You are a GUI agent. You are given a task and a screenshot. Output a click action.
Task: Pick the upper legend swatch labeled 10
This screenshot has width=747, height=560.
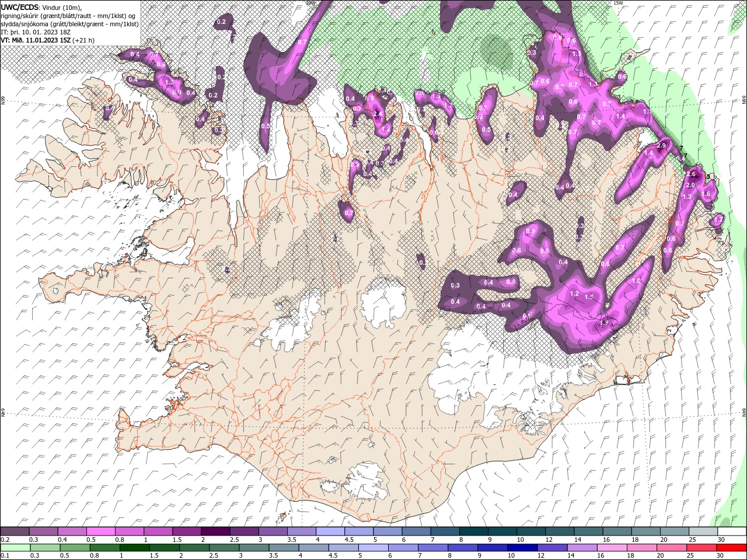(531, 531)
